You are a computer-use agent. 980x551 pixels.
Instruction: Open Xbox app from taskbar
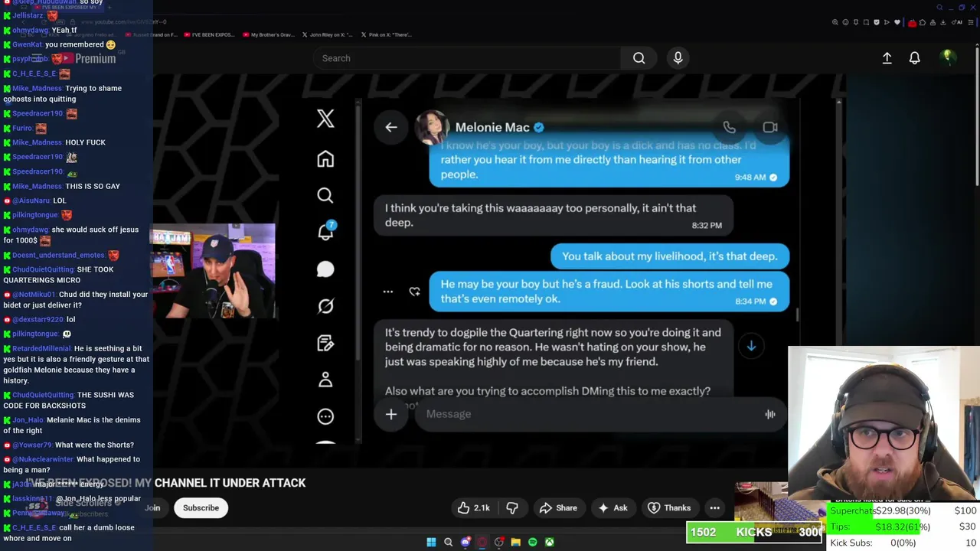550,542
